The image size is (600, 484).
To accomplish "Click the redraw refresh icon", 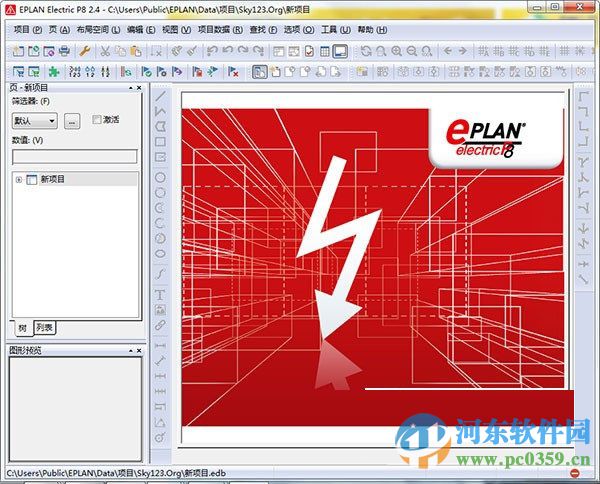I will (x=366, y=51).
